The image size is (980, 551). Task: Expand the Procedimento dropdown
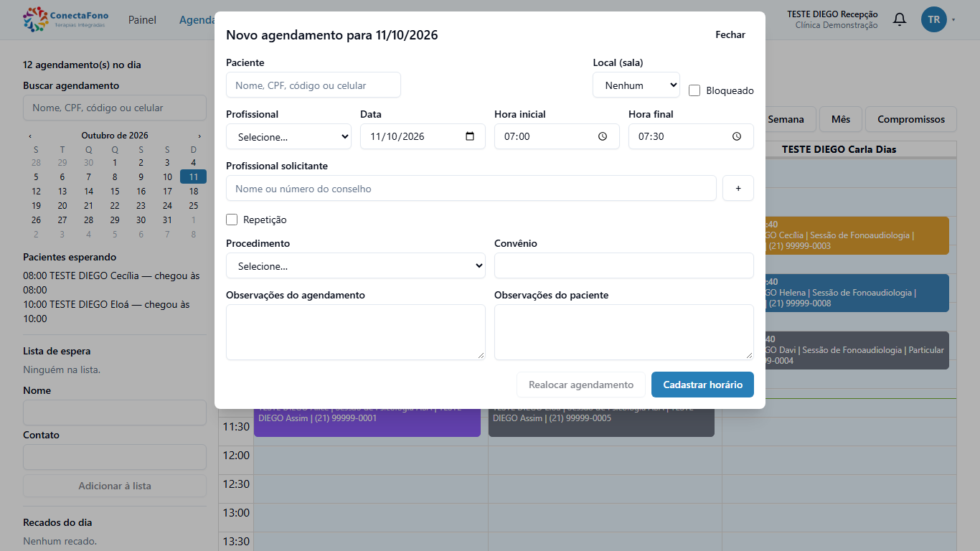point(356,265)
